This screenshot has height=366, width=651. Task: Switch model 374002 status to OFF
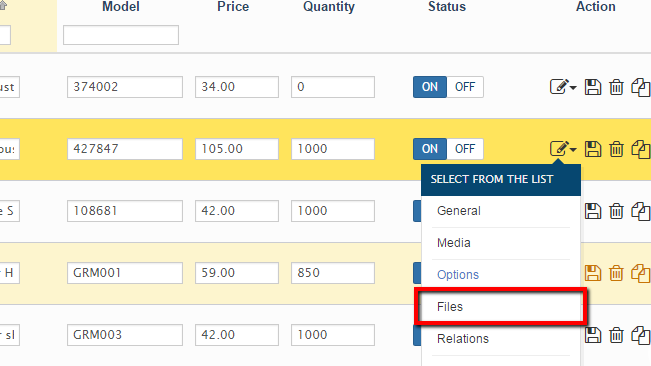pos(465,87)
